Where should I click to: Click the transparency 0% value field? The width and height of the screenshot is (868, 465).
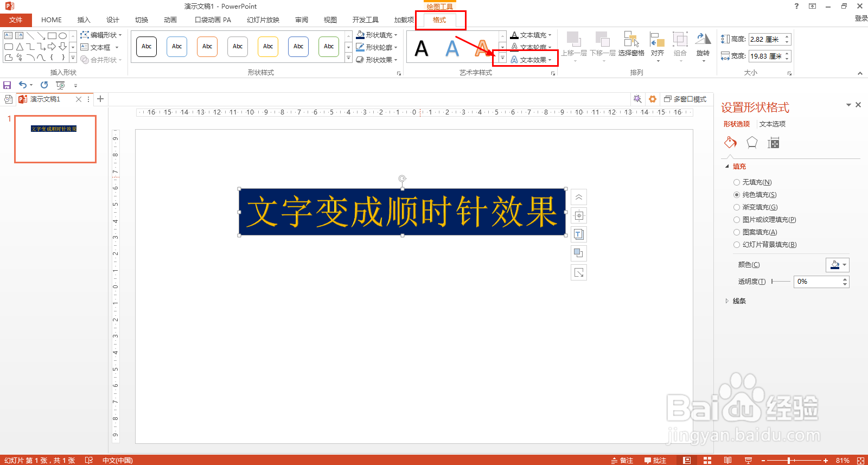point(818,282)
